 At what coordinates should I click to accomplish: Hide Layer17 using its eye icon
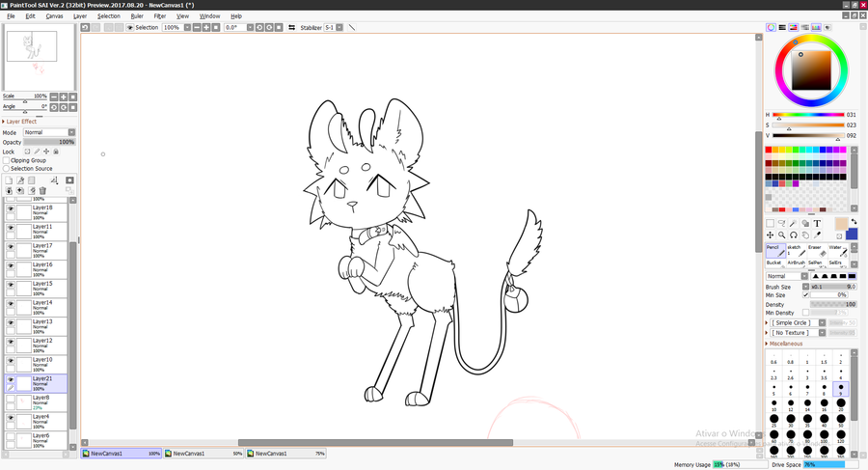[11, 247]
